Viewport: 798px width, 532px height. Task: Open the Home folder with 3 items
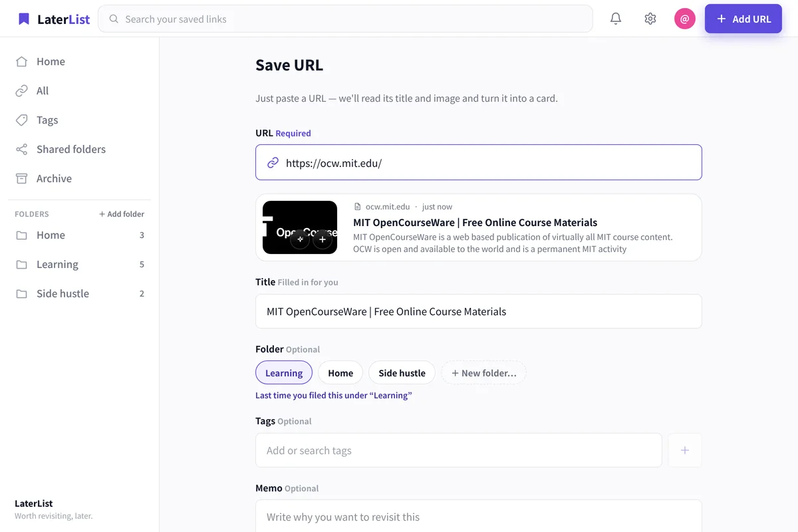click(x=80, y=235)
